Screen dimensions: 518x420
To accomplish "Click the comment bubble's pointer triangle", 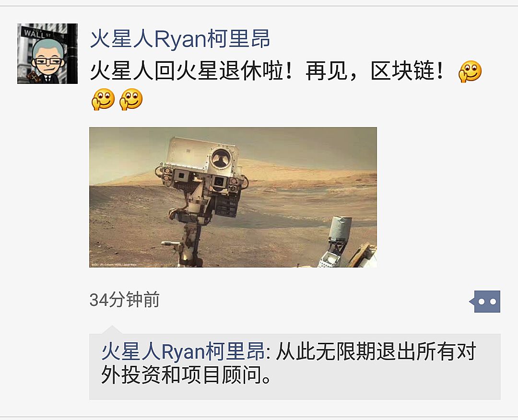I will 112,329.
